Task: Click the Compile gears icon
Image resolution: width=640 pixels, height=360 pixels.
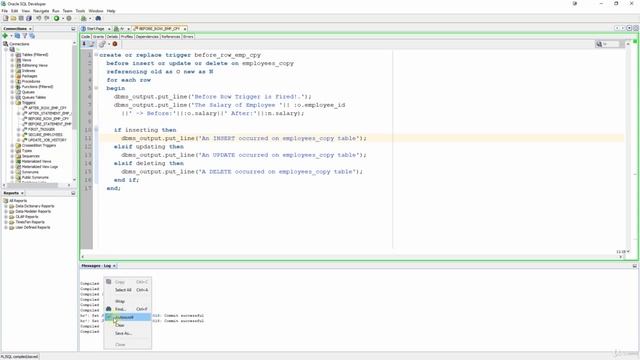Action: click(x=102, y=44)
